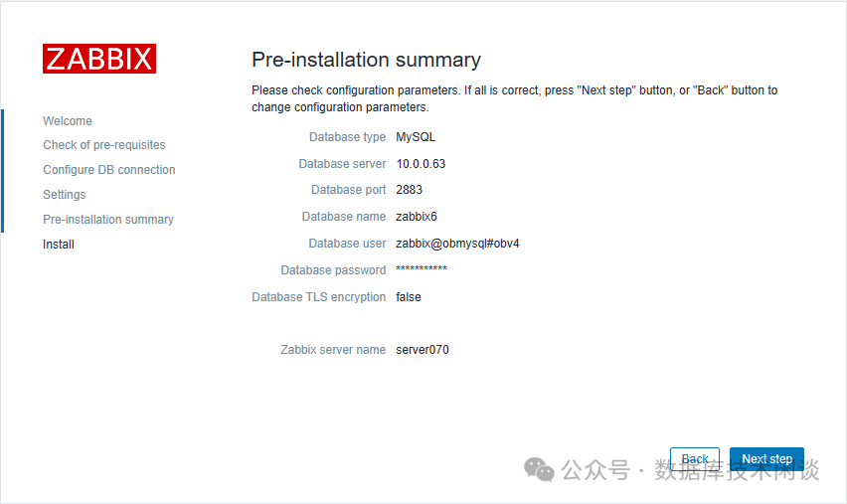Click the configuration check instruction paragraph

(x=514, y=98)
